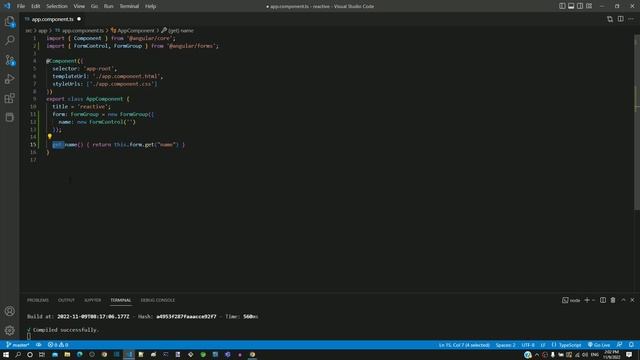Image resolution: width=640 pixels, height=360 pixels.
Task: Open the Edit menu
Action: pos(36,6)
